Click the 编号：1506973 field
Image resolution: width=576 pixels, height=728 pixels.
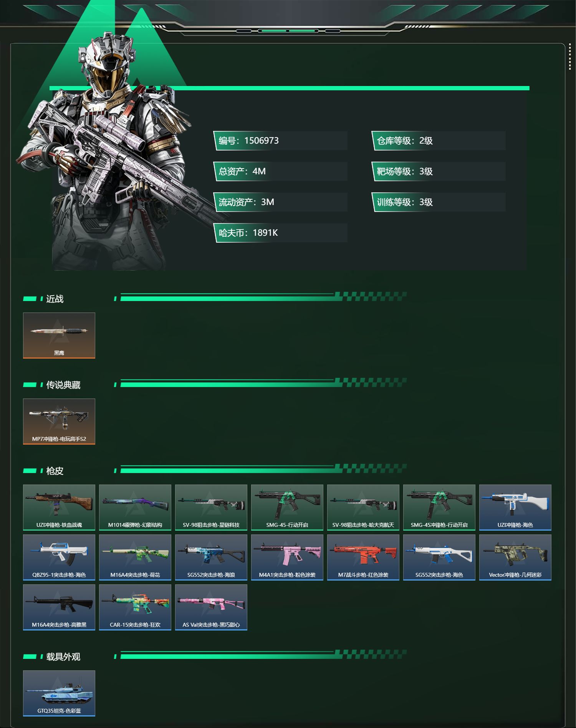click(x=280, y=141)
